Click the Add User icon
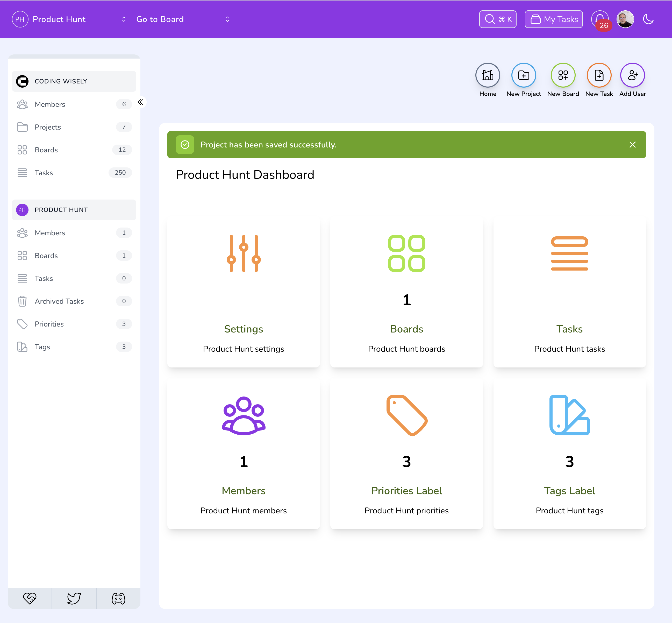Screen dimensions: 672x623 pos(632,75)
